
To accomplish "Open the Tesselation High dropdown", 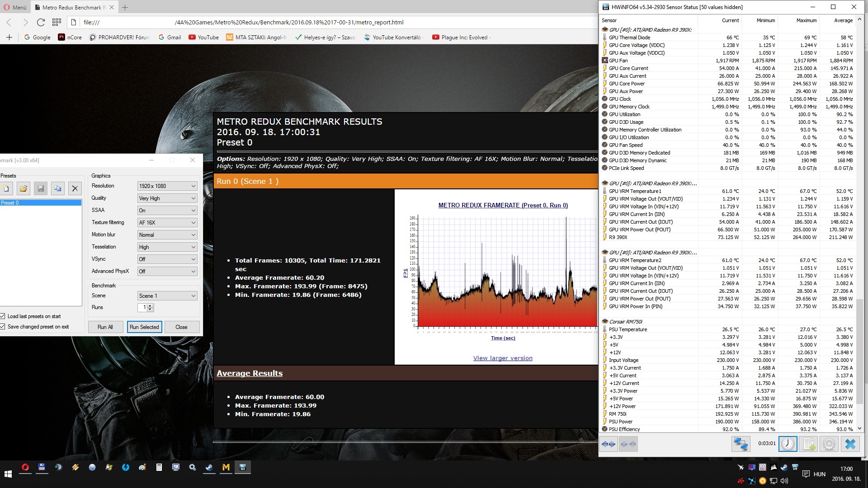I will (x=167, y=247).
